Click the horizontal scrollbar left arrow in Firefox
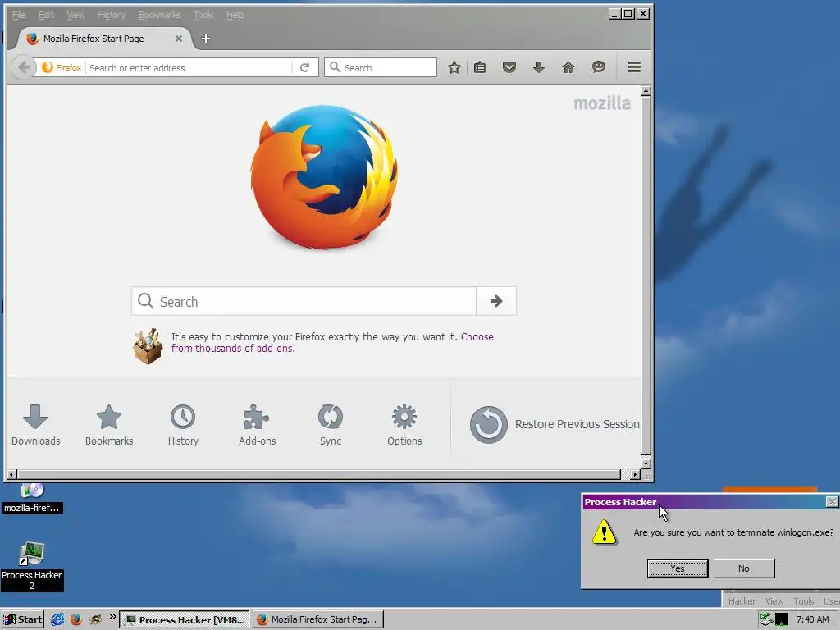 [11, 474]
